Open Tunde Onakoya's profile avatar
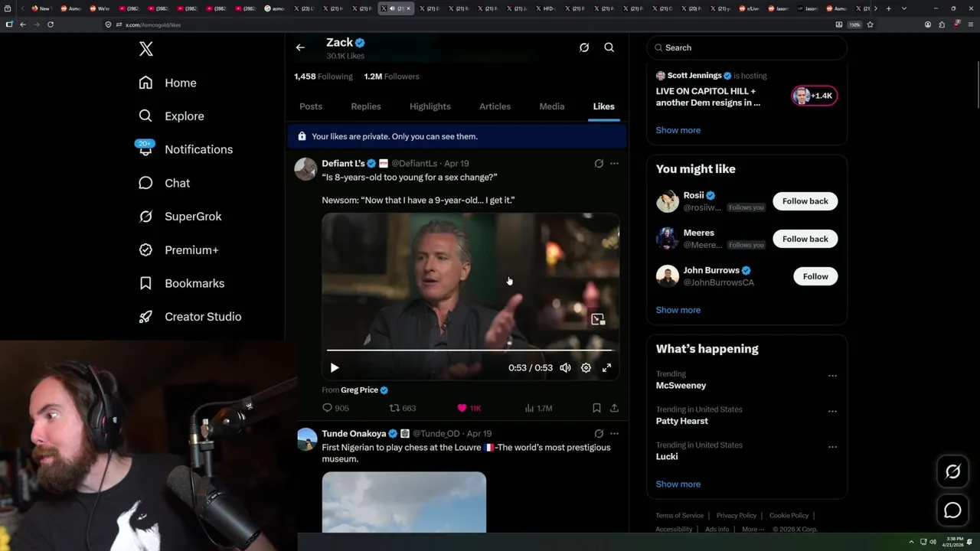This screenshot has height=551, width=980. (x=306, y=439)
